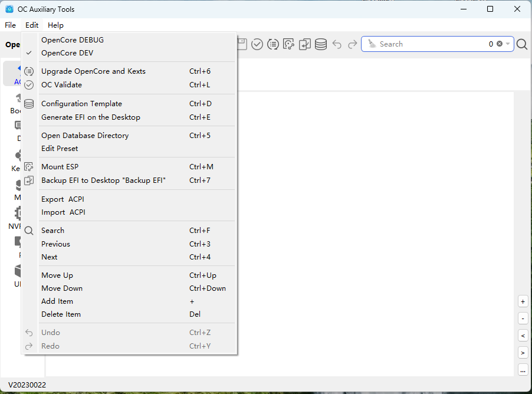Click the clear search text icon
This screenshot has height=394, width=532.
pyautogui.click(x=500, y=44)
